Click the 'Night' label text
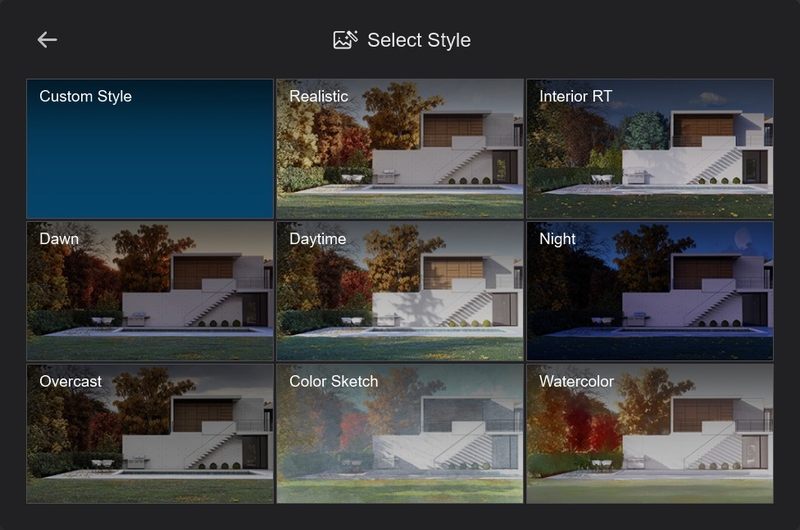The width and height of the screenshot is (800, 530). click(557, 239)
